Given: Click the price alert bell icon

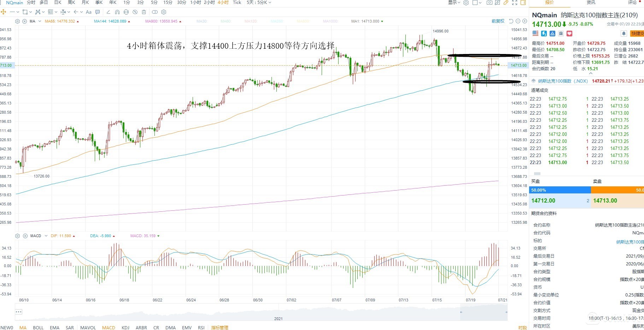Looking at the screenshot, I should click(x=624, y=34).
